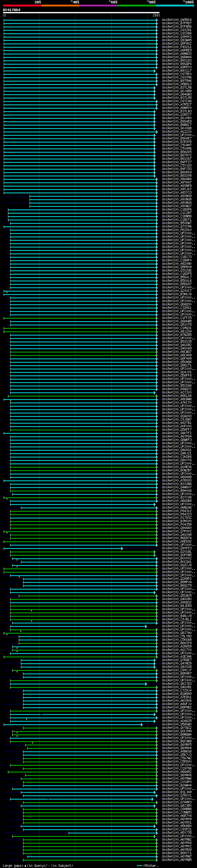Click the short UniRef100_A5Y735 alignment bar

tap(112, 833)
